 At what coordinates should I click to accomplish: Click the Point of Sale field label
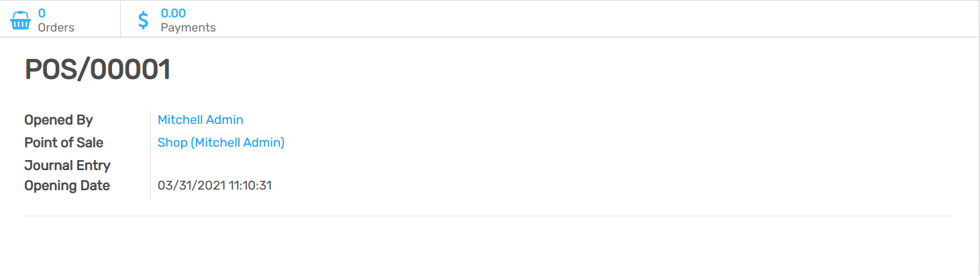click(64, 143)
